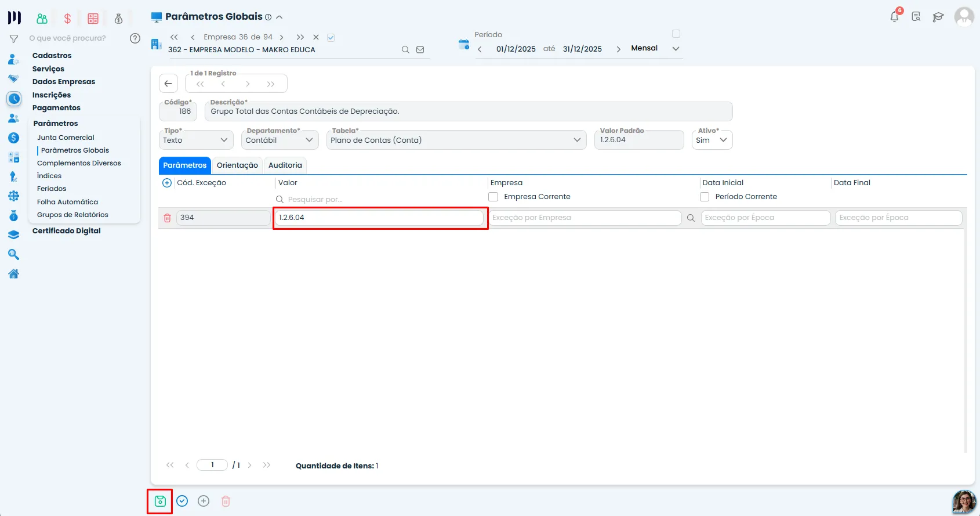Open the Tipo dropdown
The height and width of the screenshot is (516, 980).
(196, 140)
